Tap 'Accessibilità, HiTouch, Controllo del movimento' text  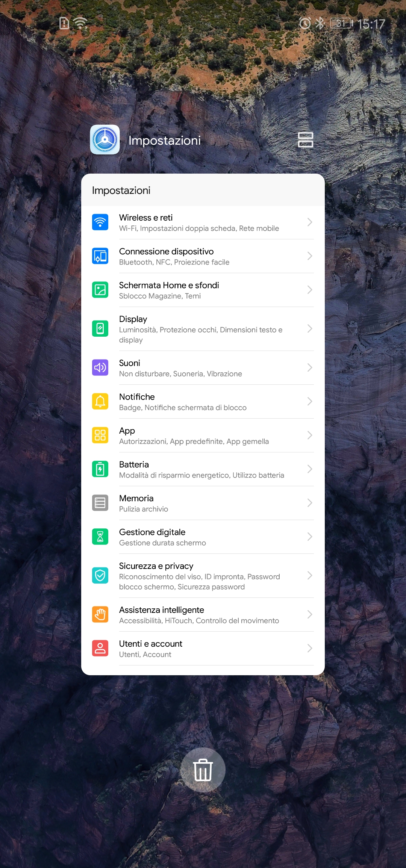[199, 621]
